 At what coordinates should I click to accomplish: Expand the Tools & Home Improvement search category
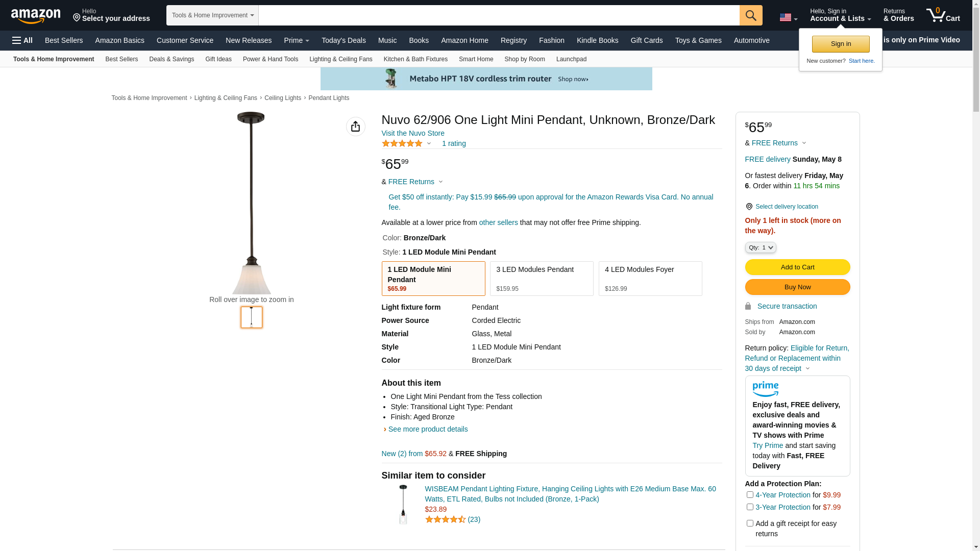212,15
